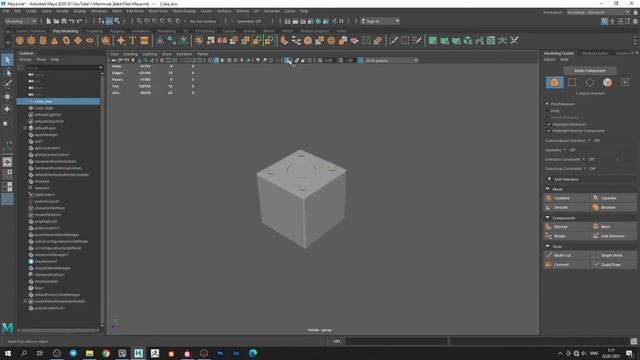640x360 pixels.
Task: Open Photoshop from the taskbar
Action: point(220,353)
